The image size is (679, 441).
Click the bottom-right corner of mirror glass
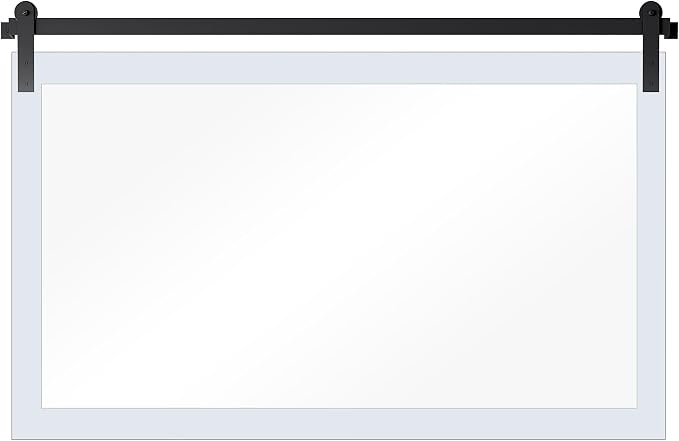[636, 407]
